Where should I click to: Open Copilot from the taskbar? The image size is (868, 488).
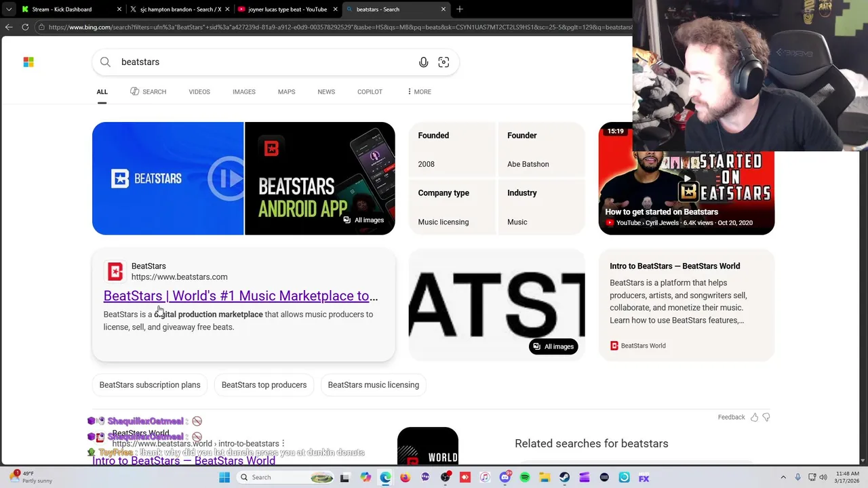[366, 477]
